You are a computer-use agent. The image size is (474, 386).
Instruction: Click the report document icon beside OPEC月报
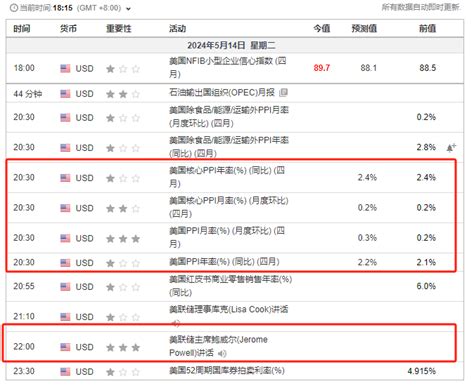(x=283, y=92)
